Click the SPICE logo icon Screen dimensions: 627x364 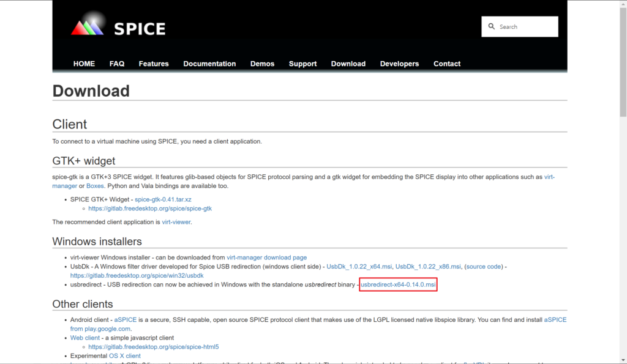pyautogui.click(x=88, y=26)
